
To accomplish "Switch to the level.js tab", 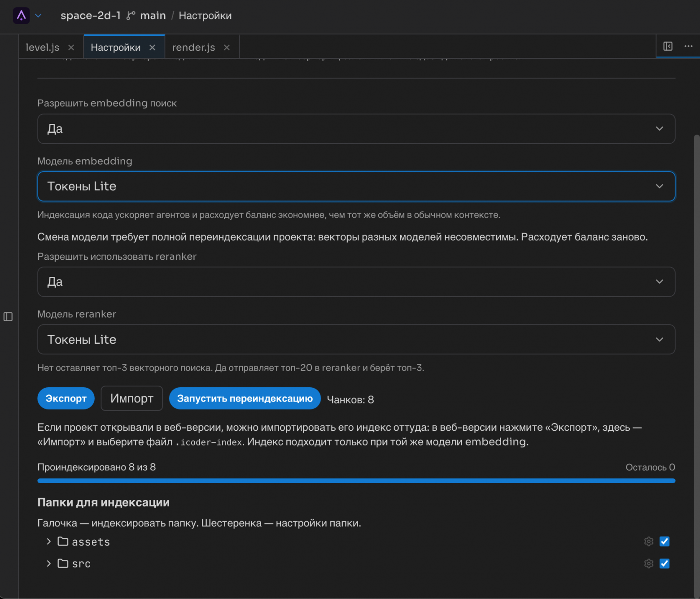I will click(43, 48).
